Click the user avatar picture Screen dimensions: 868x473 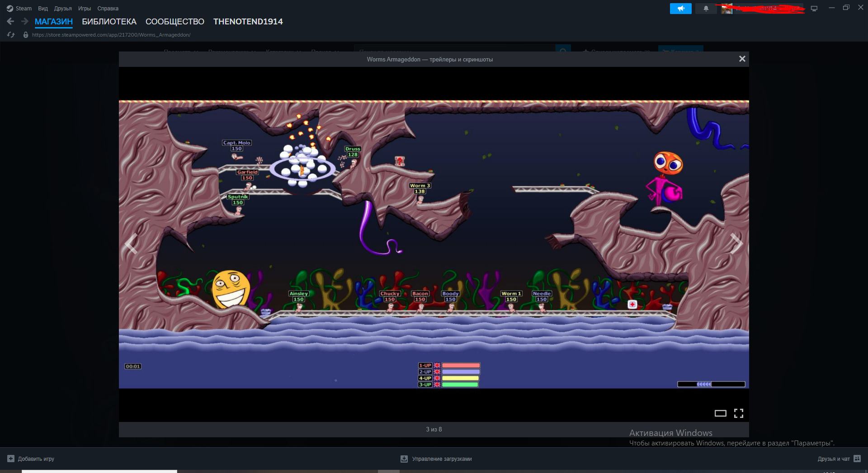tap(727, 9)
